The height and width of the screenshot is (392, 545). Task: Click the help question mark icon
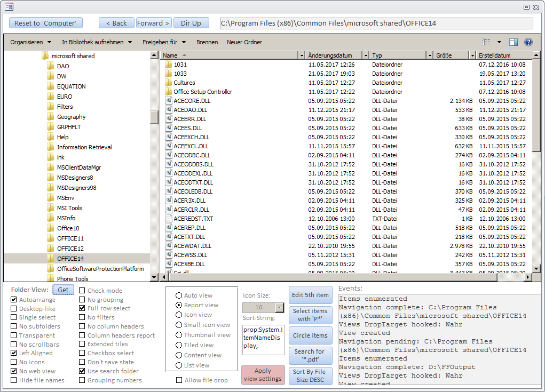[x=528, y=42]
